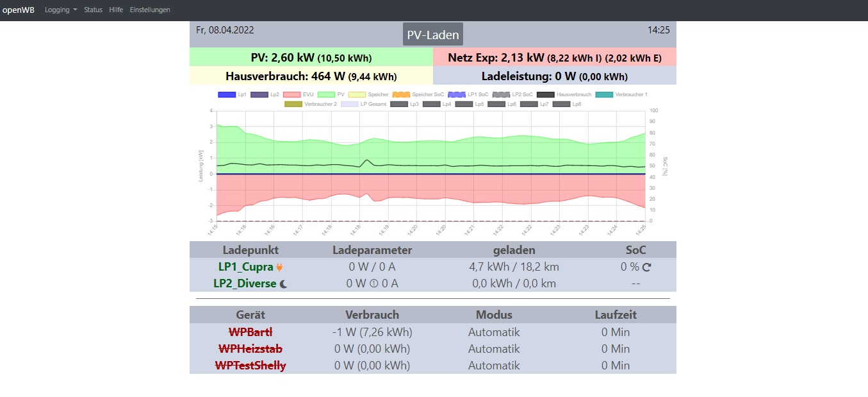Image resolution: width=868 pixels, height=397 pixels.
Task: Open Einstellungen in the navbar
Action: (150, 10)
